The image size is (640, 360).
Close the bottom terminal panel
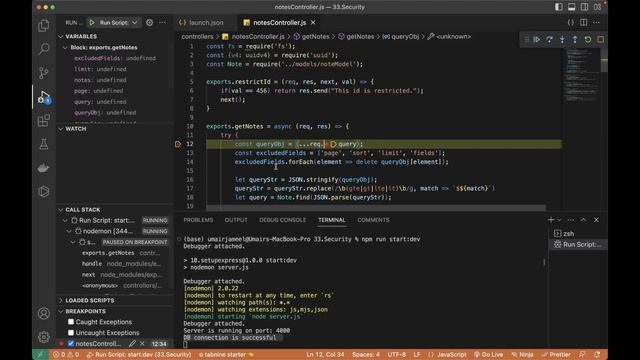[x=596, y=220]
